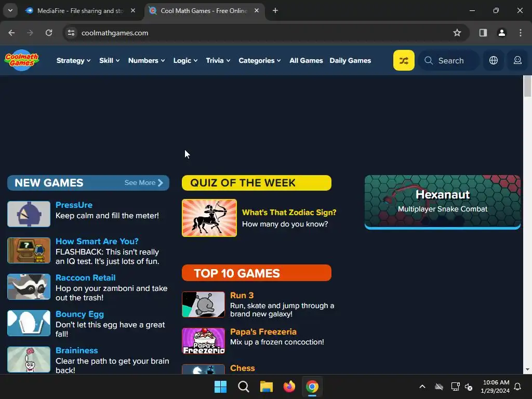The image size is (532, 399).
Task: Click the search magnifier icon in site header
Action: coord(429,60)
